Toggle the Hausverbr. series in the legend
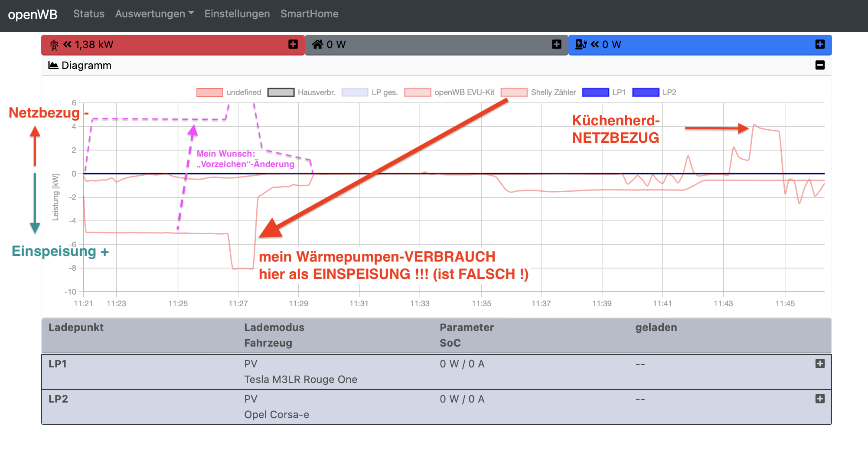This screenshot has width=868, height=452. [316, 92]
